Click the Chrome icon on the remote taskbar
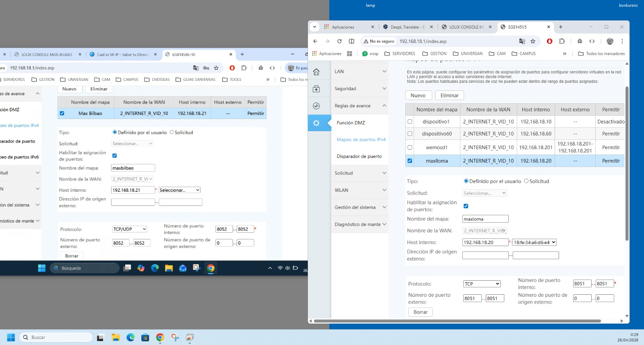The width and height of the screenshot is (644, 345). (211, 268)
